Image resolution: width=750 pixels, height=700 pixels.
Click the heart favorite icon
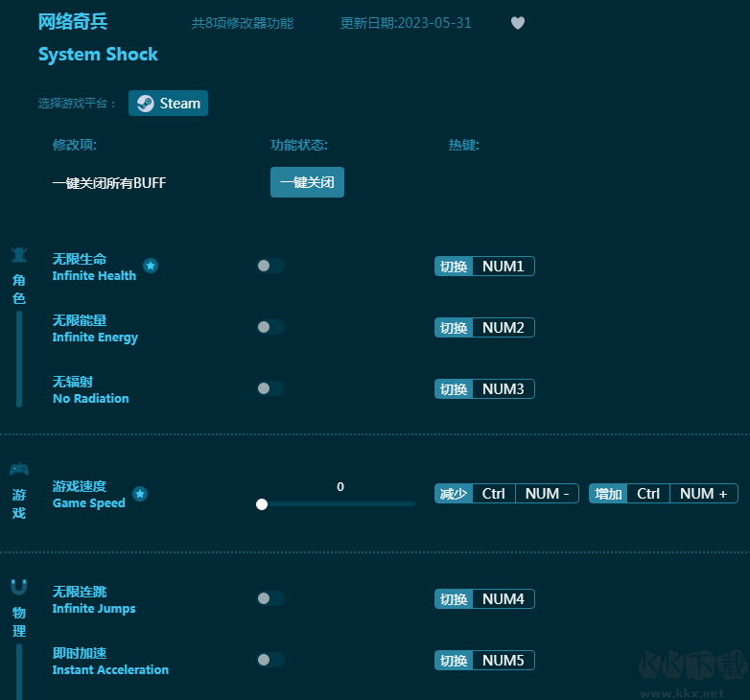tap(518, 22)
